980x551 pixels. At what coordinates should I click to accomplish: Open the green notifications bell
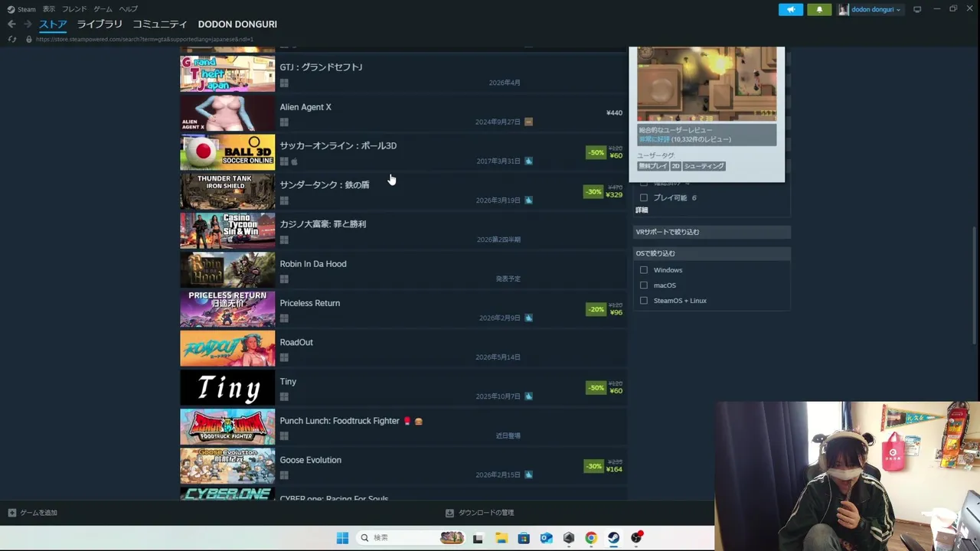coord(819,9)
